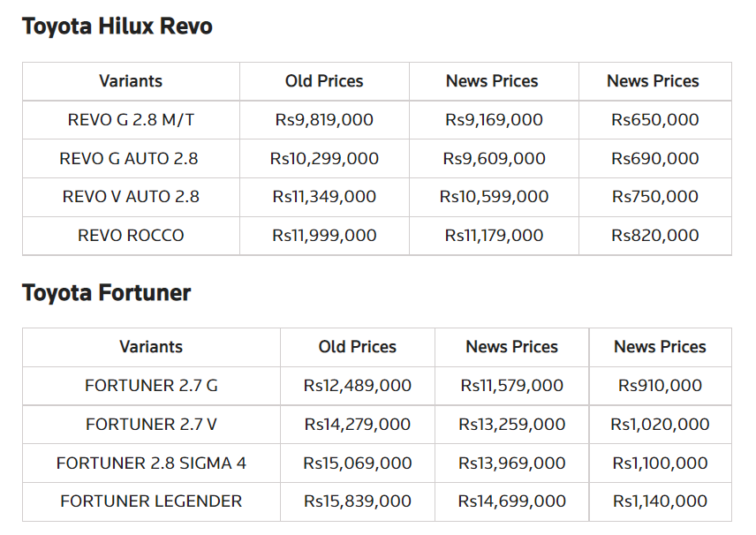Click the Toyota Fortuner heading
The height and width of the screenshot is (535, 756).
pos(106,293)
